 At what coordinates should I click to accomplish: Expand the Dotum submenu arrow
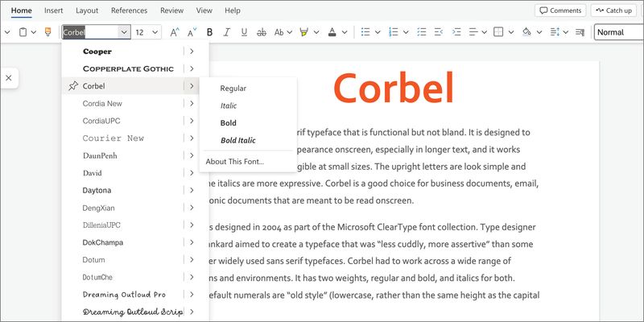click(192, 259)
